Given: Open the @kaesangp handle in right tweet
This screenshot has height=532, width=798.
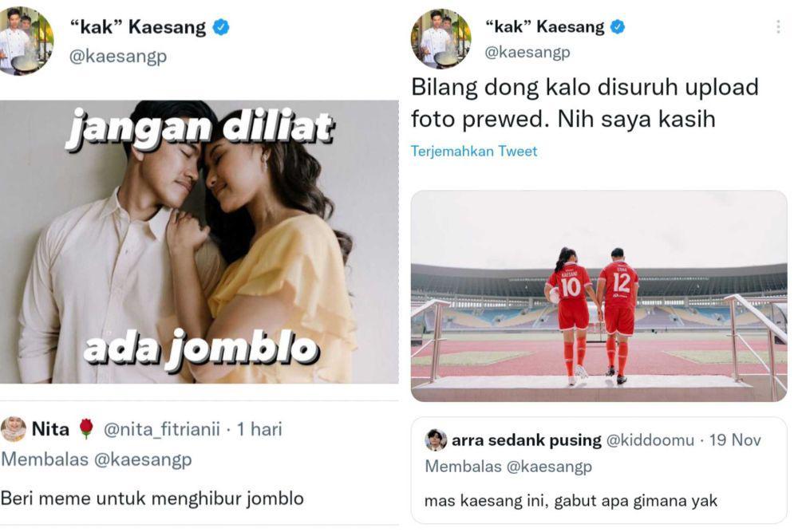Looking at the screenshot, I should pyautogui.click(x=527, y=52).
